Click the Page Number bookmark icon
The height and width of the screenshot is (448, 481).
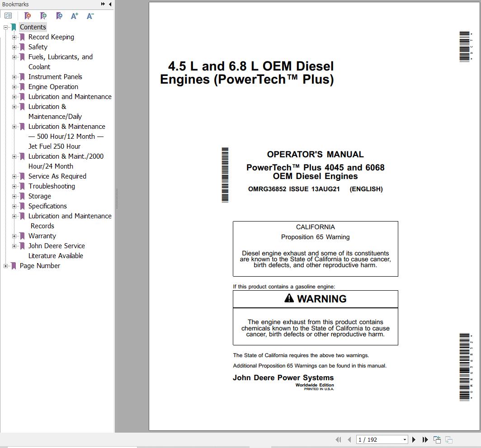point(14,266)
